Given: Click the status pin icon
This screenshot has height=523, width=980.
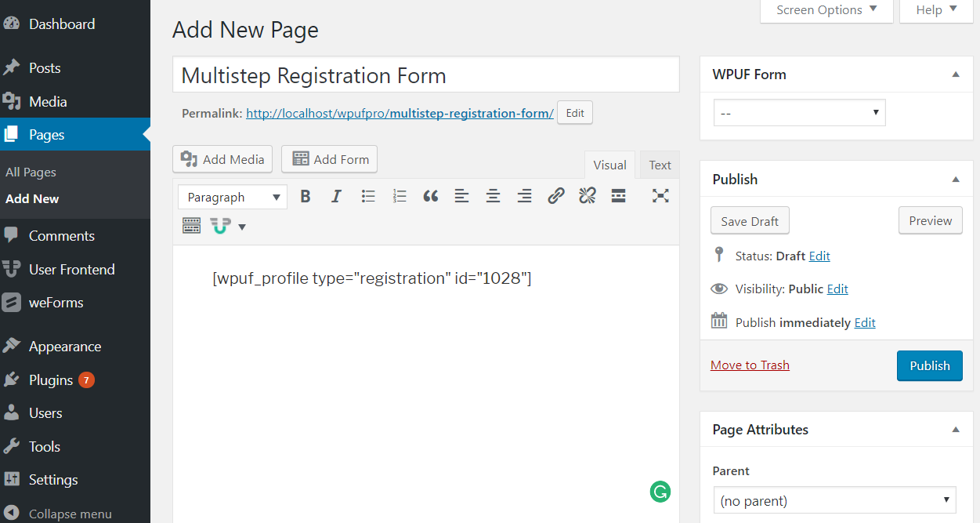Looking at the screenshot, I should click(719, 255).
